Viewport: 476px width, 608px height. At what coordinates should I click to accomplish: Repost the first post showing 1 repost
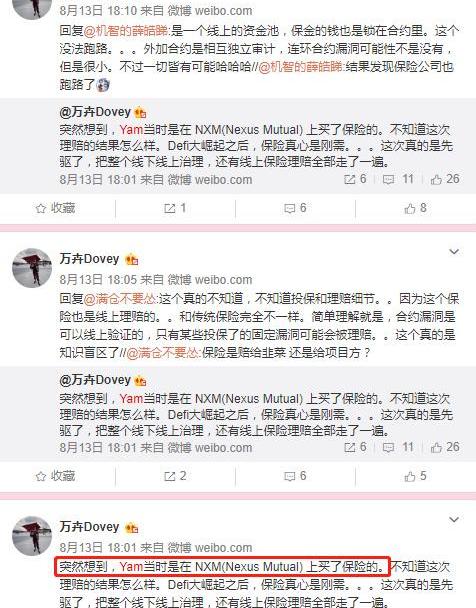click(175, 209)
